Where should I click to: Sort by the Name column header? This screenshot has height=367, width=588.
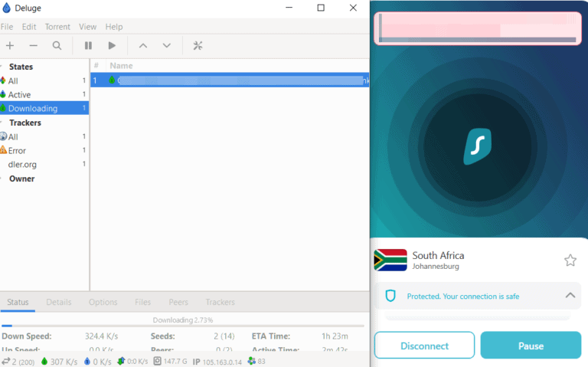click(121, 66)
